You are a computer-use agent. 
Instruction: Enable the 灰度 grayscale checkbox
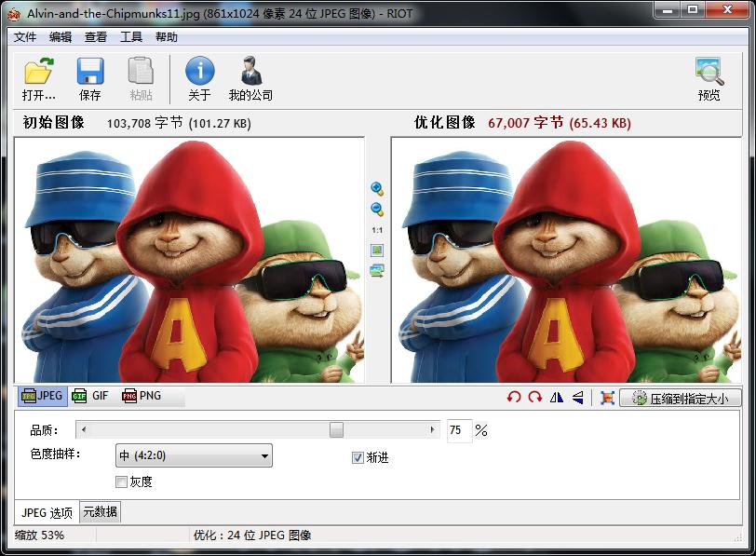click(121, 481)
